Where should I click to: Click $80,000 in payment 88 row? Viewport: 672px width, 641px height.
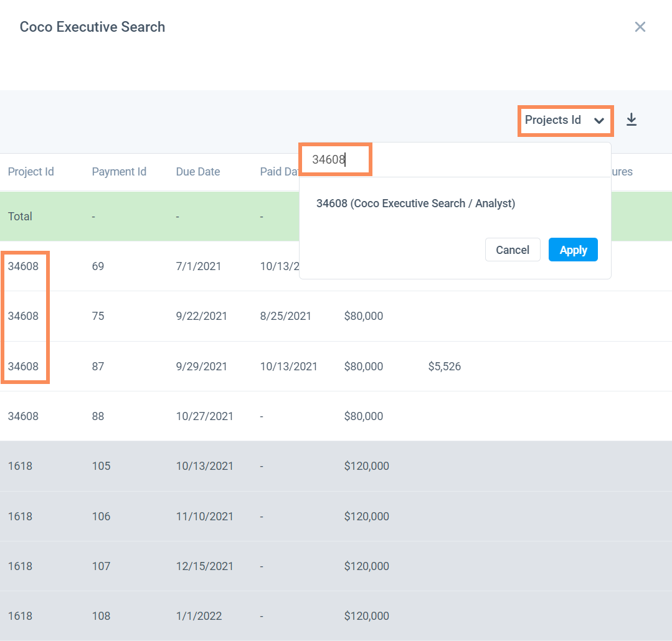pyautogui.click(x=364, y=416)
